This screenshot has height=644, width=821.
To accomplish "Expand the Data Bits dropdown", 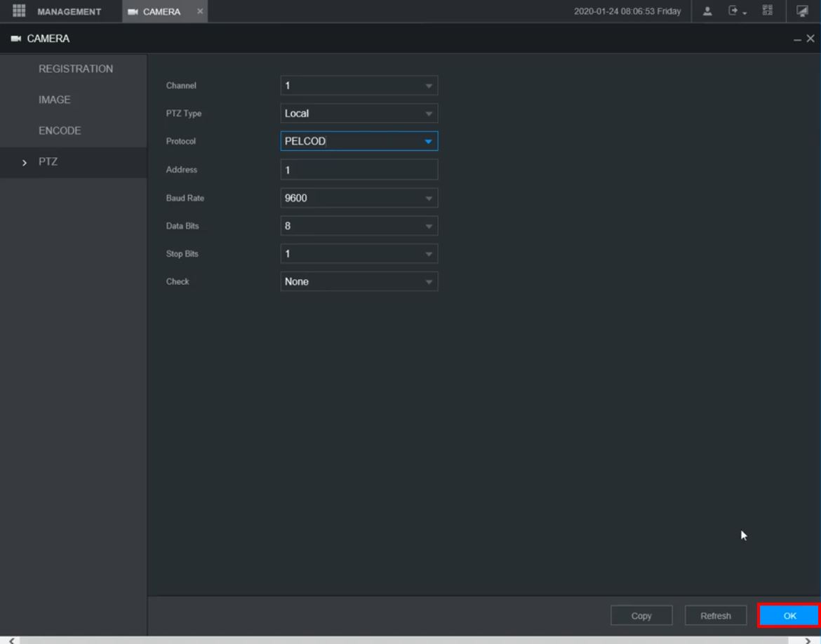I will click(359, 226).
